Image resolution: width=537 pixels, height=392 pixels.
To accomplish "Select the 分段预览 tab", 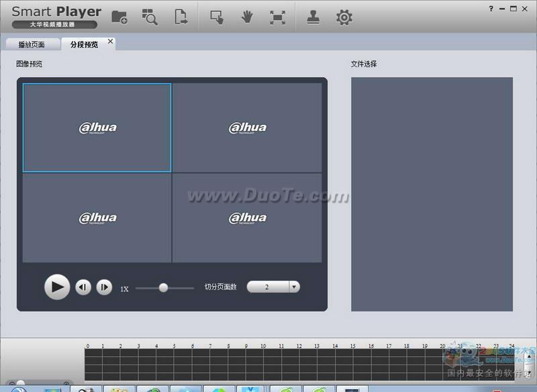I will 84,44.
